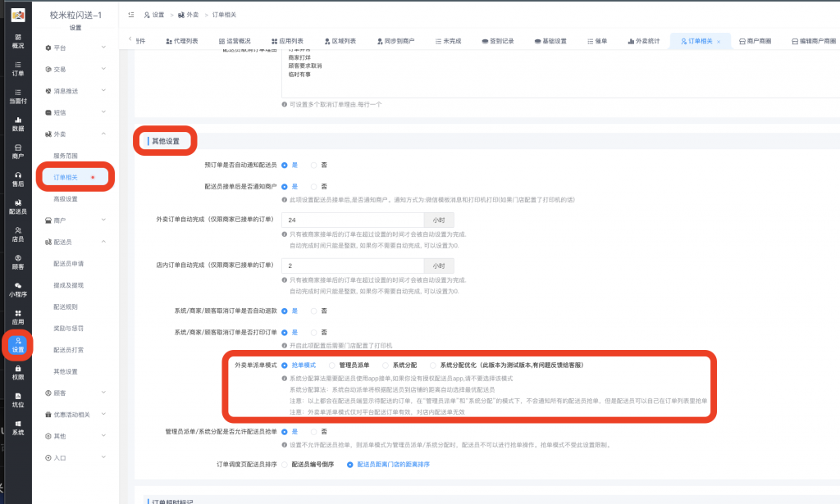Click the 外卖订单自动完成 hours input field

click(352, 220)
